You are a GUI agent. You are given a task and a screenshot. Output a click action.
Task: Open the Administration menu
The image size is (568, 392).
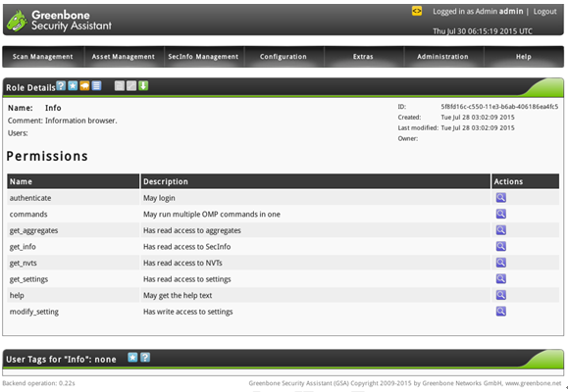tap(442, 57)
